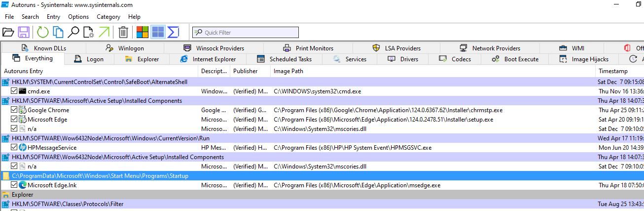Sort by Autoruns Entry column header
The width and height of the screenshot is (644, 211).
100,71
